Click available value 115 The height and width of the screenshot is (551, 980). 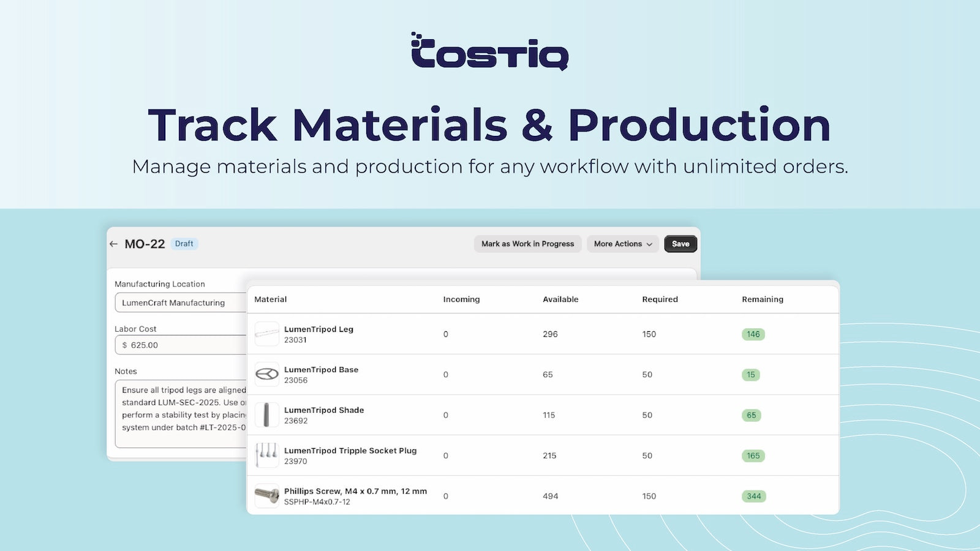click(x=549, y=415)
